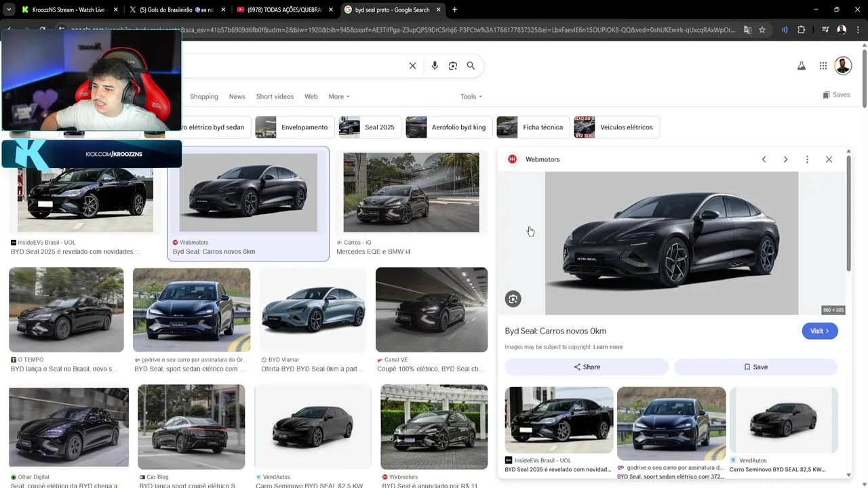Share the previewed image
This screenshot has height=488, width=868.
pos(587,367)
